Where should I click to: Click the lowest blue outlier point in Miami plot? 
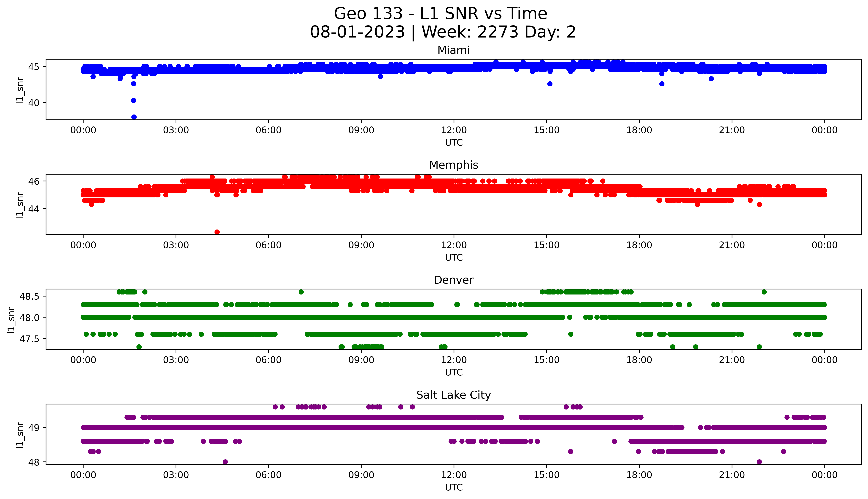(134, 117)
